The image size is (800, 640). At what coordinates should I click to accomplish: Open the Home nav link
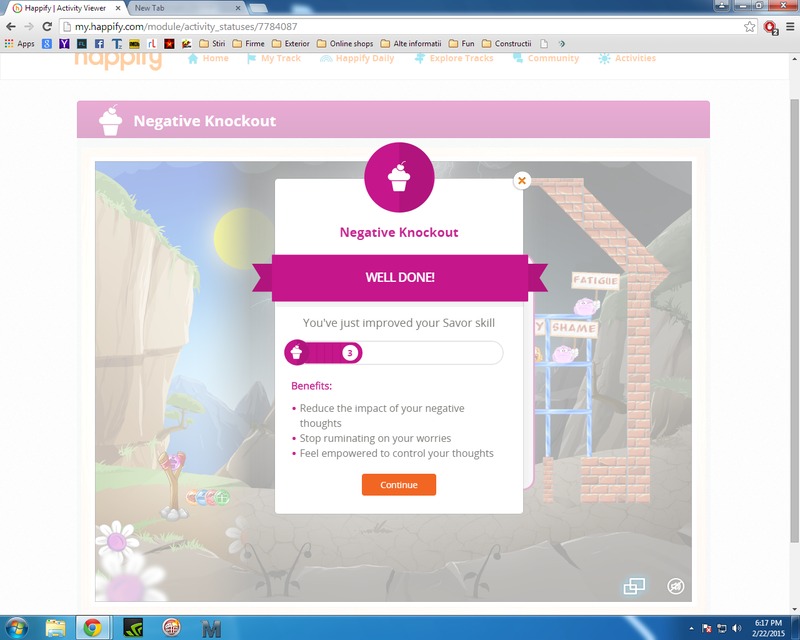coord(208,58)
